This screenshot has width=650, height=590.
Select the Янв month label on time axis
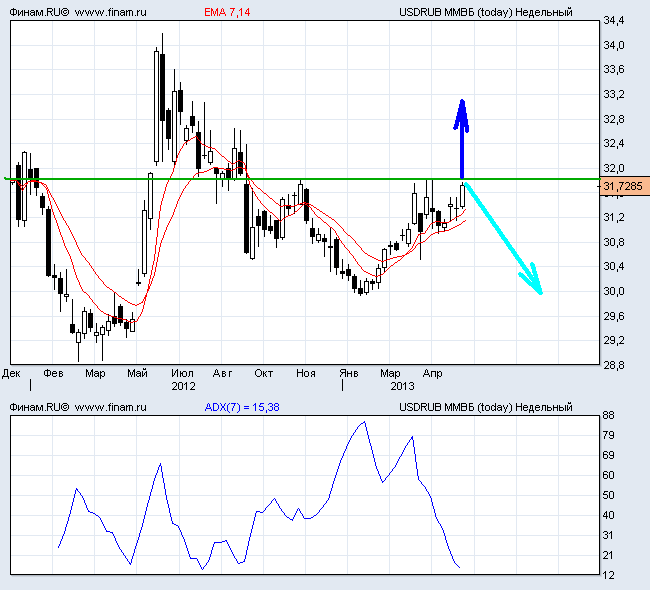click(348, 373)
